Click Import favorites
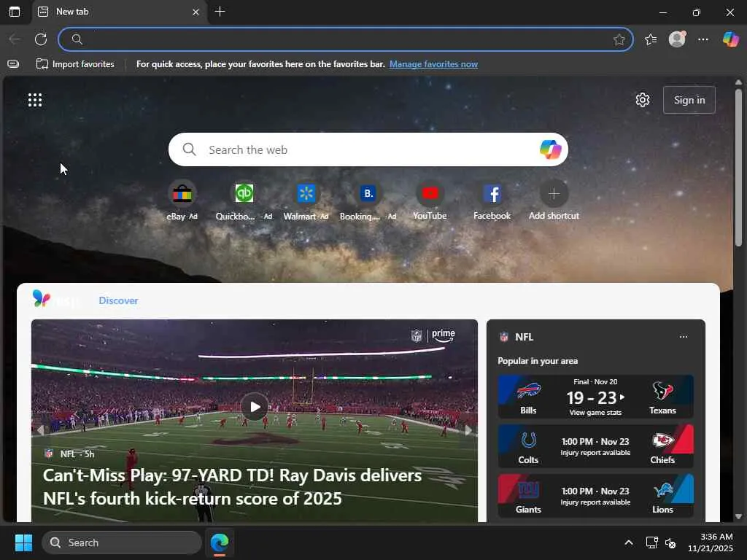Screen dimensions: 747x560 click(75, 64)
